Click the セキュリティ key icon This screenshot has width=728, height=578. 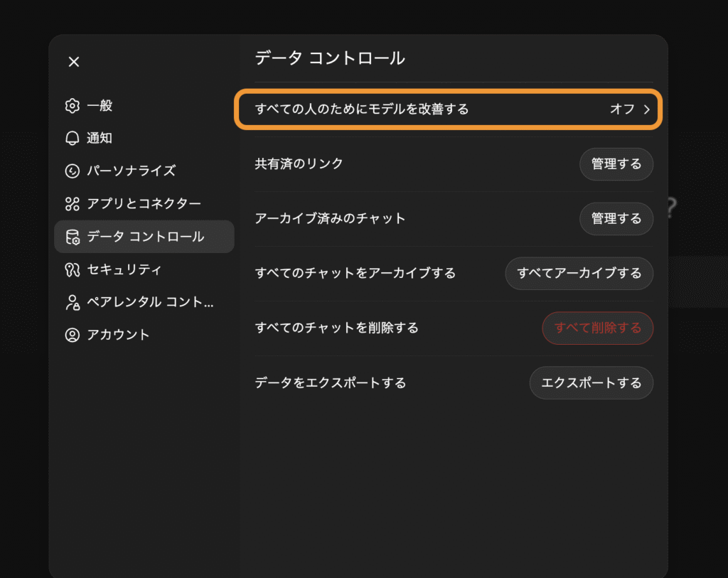(x=72, y=269)
